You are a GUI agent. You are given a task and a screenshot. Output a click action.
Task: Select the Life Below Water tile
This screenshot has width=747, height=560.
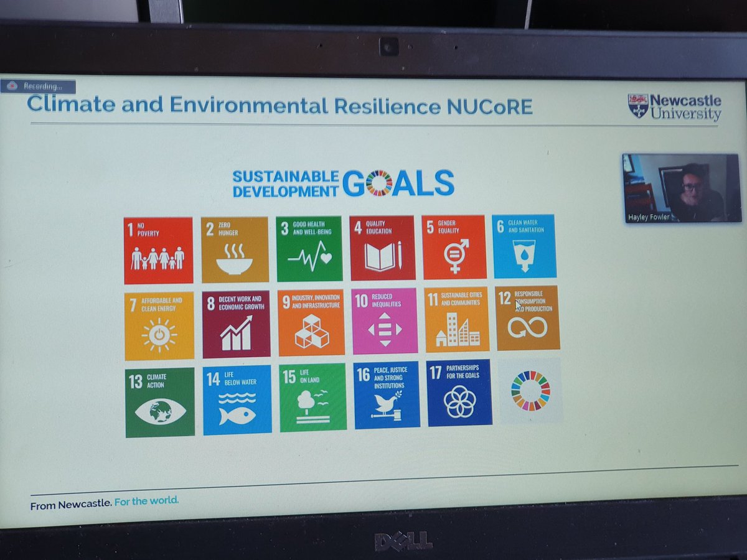(x=237, y=399)
